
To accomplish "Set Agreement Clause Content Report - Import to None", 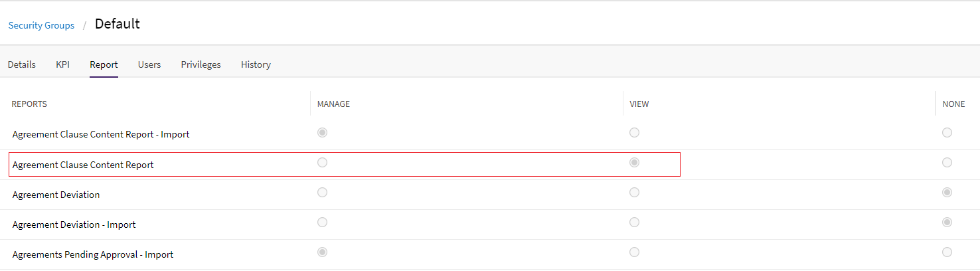I will point(947,133).
